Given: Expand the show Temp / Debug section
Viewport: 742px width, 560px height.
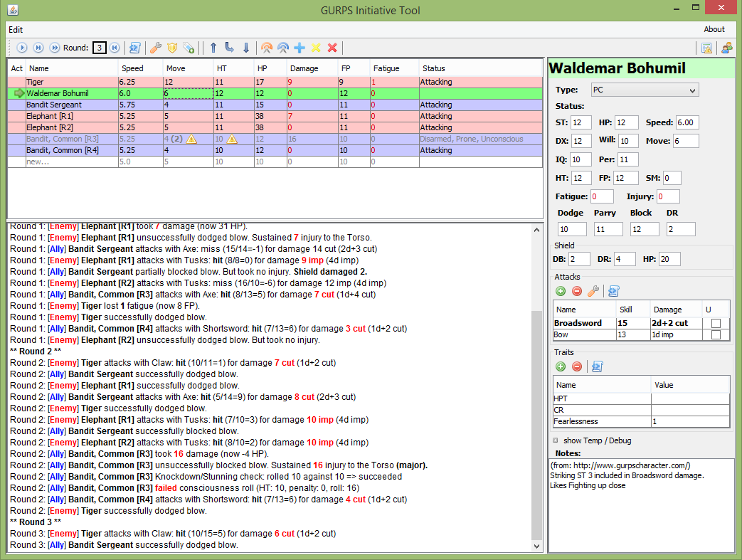Looking at the screenshot, I should tap(556, 440).
